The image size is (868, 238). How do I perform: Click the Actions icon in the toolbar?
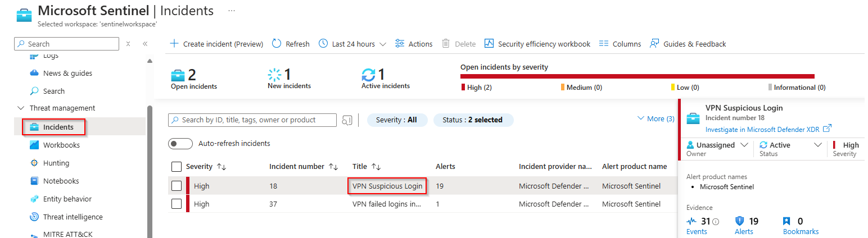400,44
